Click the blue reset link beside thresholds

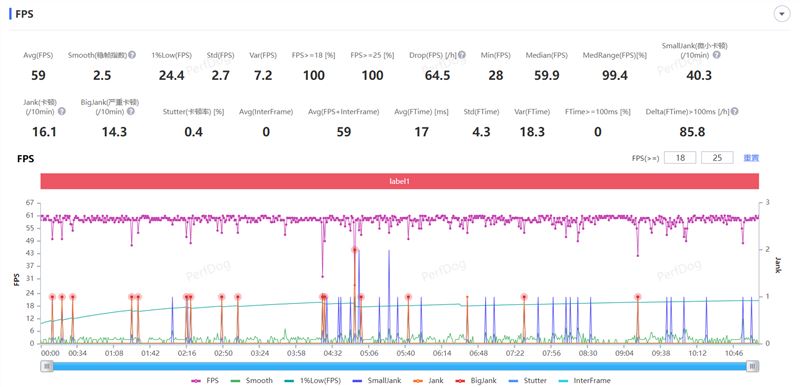(751, 158)
